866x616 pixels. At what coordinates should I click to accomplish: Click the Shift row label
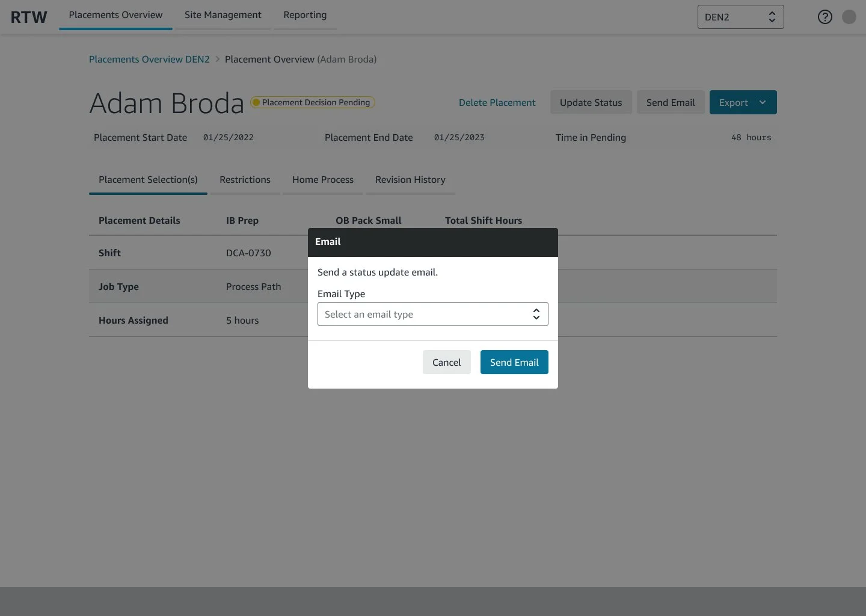109,253
